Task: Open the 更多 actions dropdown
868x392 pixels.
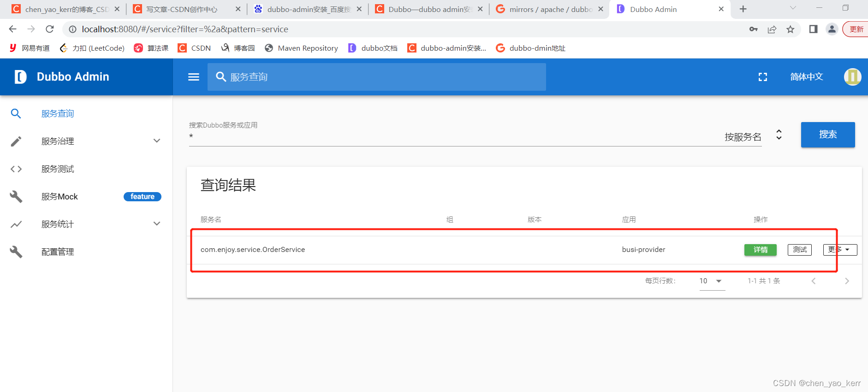Action: (x=840, y=250)
